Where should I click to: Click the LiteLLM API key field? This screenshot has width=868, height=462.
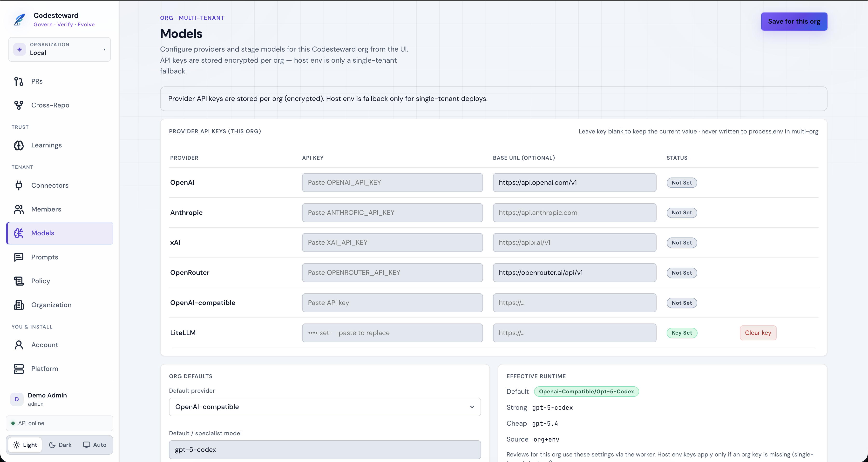(x=393, y=333)
